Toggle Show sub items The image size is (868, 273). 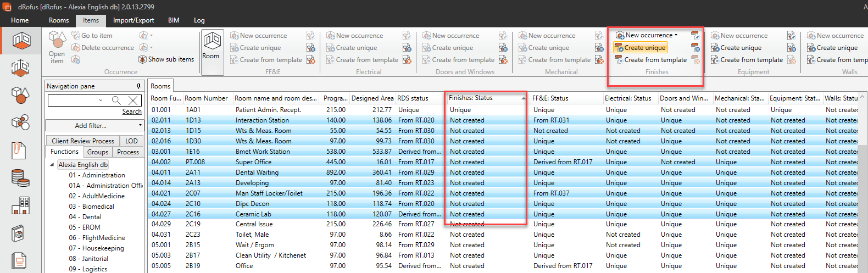(x=166, y=59)
